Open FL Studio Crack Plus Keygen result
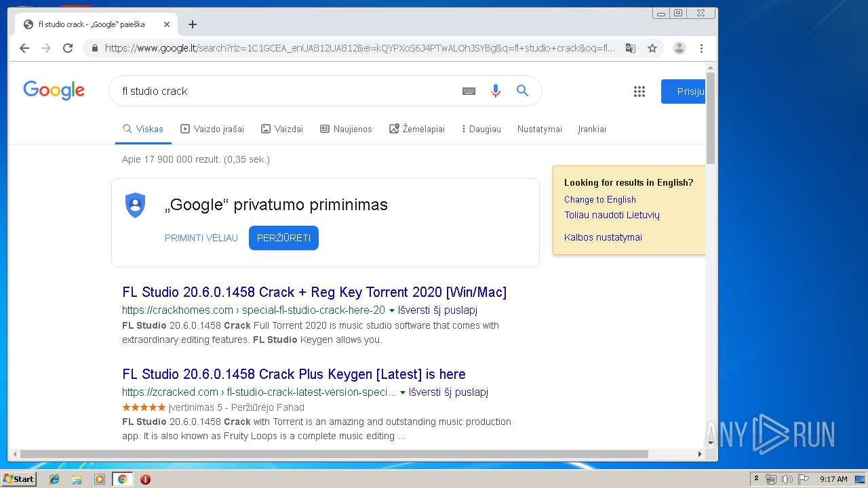868x488 pixels. pyautogui.click(x=294, y=374)
